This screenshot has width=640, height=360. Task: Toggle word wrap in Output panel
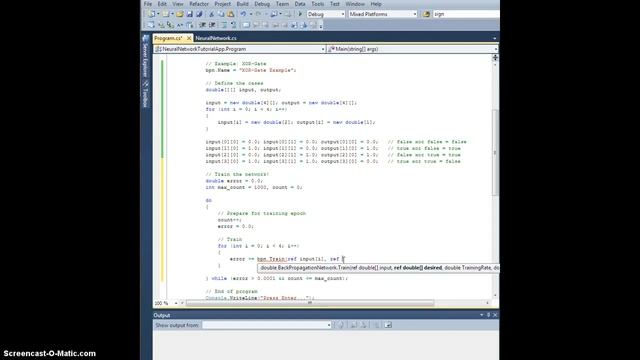388,325
